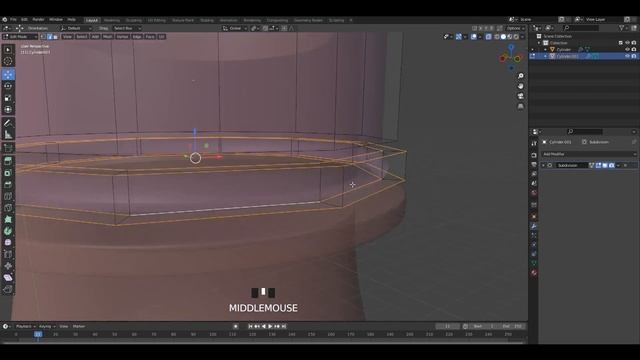Image resolution: width=640 pixels, height=360 pixels.
Task: Select Cylinder.001 in the outliner
Action: pos(567,56)
